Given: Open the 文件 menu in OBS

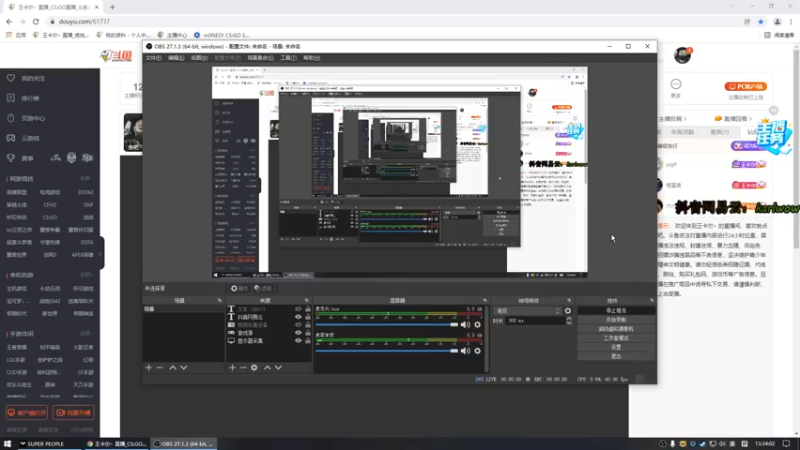Looking at the screenshot, I should click(153, 58).
